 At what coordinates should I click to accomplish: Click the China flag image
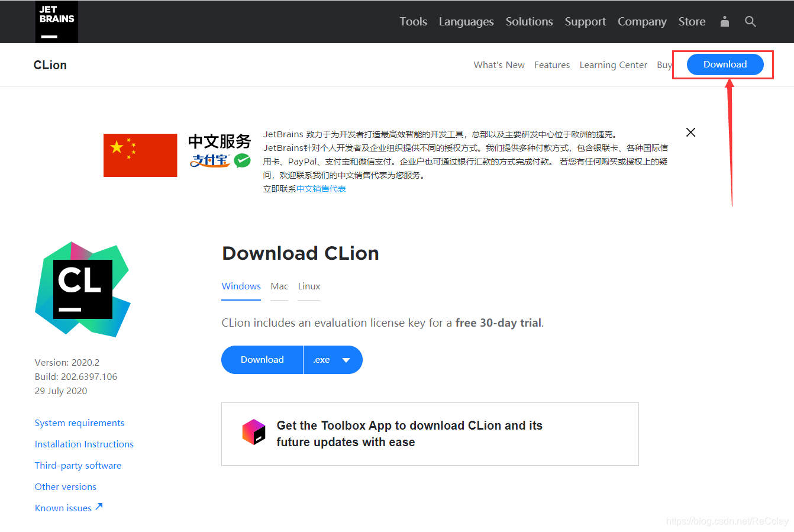[140, 155]
